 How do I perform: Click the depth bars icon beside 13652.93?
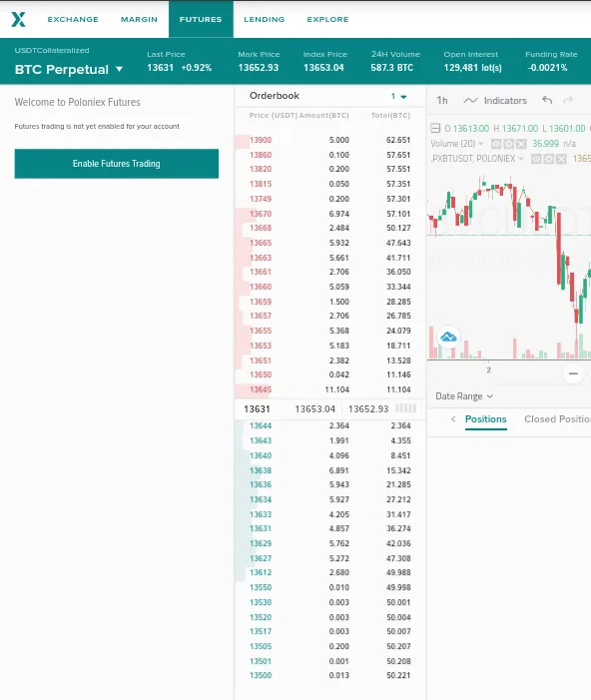(x=405, y=408)
